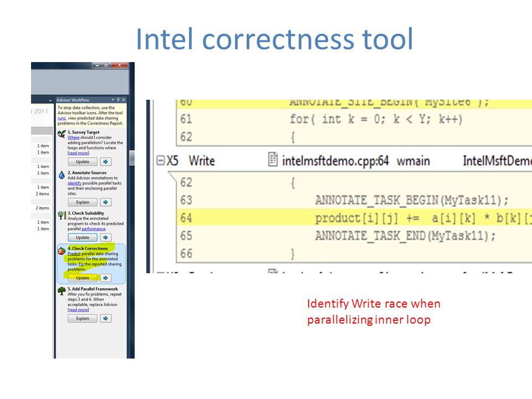Select highlighted line 64 product[i][j] statement
The image size is (532, 399).
pyautogui.click(x=354, y=218)
